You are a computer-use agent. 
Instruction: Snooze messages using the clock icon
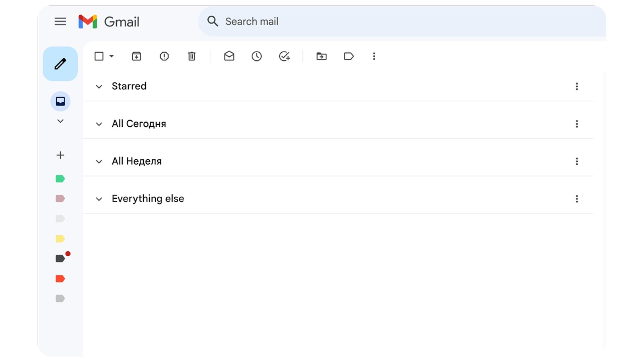(x=256, y=56)
